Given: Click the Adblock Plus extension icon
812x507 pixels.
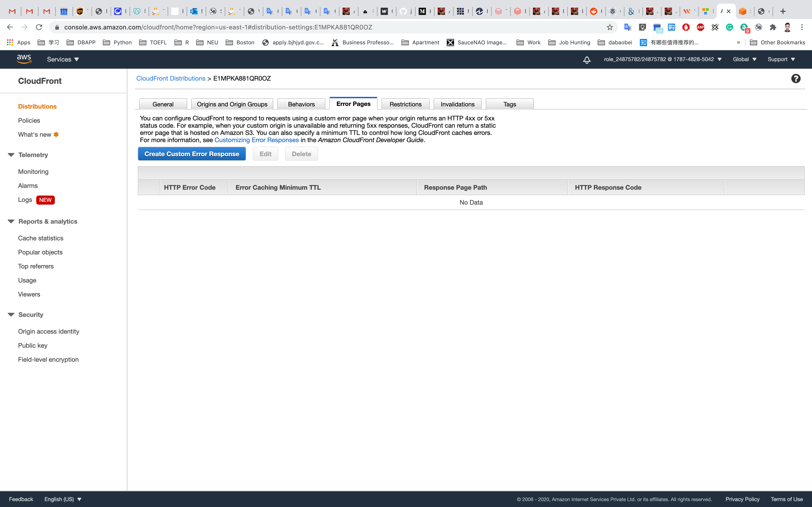Looking at the screenshot, I should click(700, 27).
